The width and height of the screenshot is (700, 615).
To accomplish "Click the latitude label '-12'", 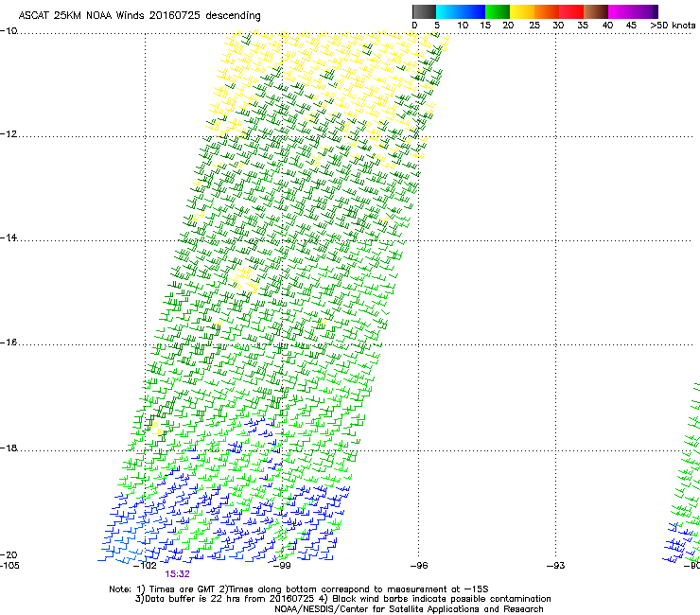I will [x=9, y=134].
